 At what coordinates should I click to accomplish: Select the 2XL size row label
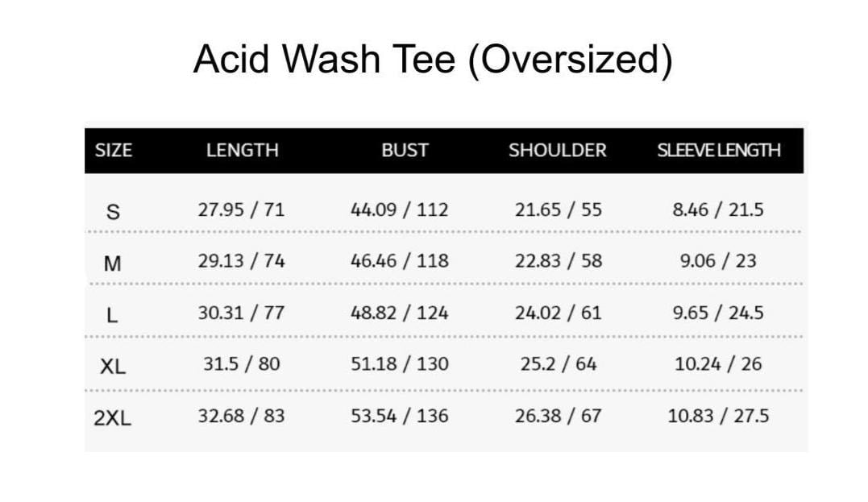[x=113, y=417]
